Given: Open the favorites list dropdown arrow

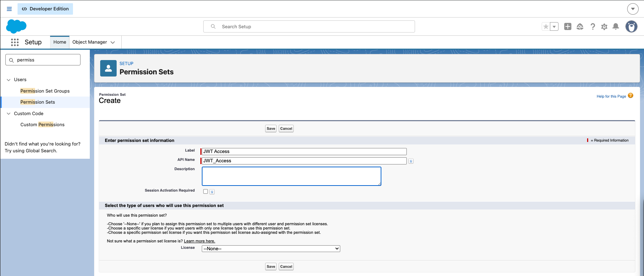Looking at the screenshot, I should (554, 26).
